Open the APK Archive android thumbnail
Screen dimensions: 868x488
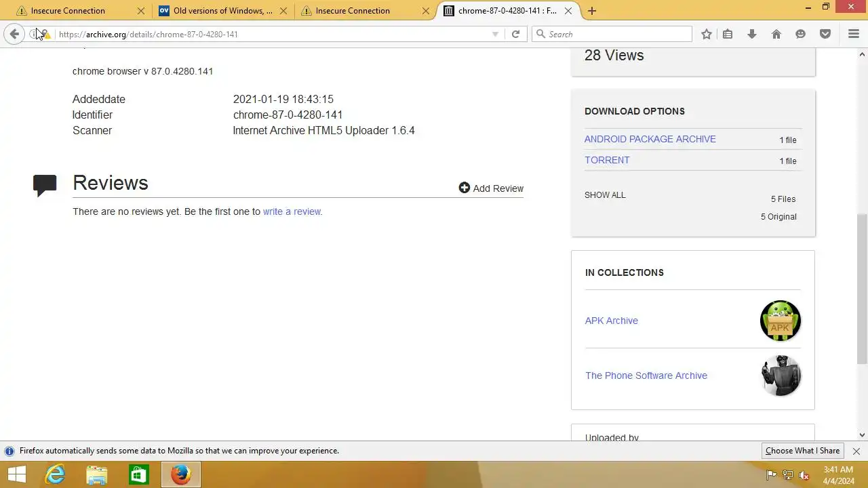781,321
